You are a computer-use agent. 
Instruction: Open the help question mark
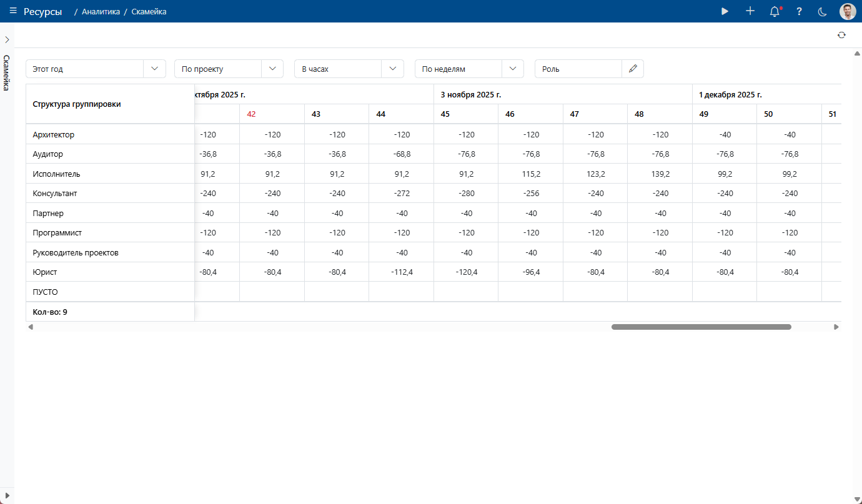pyautogui.click(x=799, y=11)
